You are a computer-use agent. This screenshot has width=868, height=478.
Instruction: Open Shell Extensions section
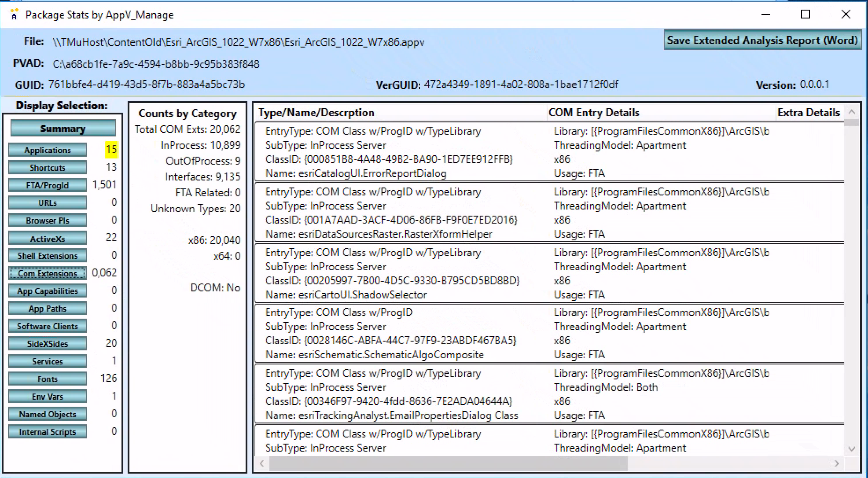pyautogui.click(x=48, y=256)
